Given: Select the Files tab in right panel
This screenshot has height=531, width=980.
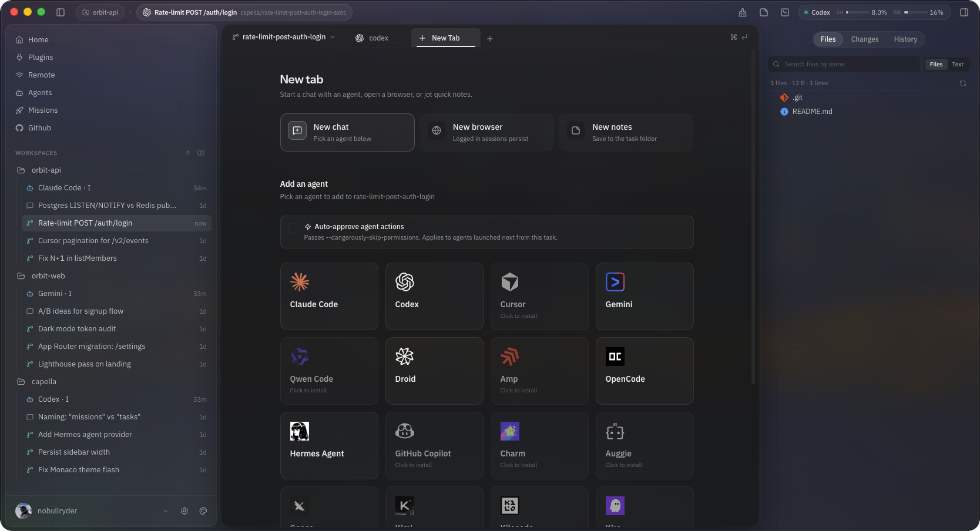Looking at the screenshot, I should point(828,39).
